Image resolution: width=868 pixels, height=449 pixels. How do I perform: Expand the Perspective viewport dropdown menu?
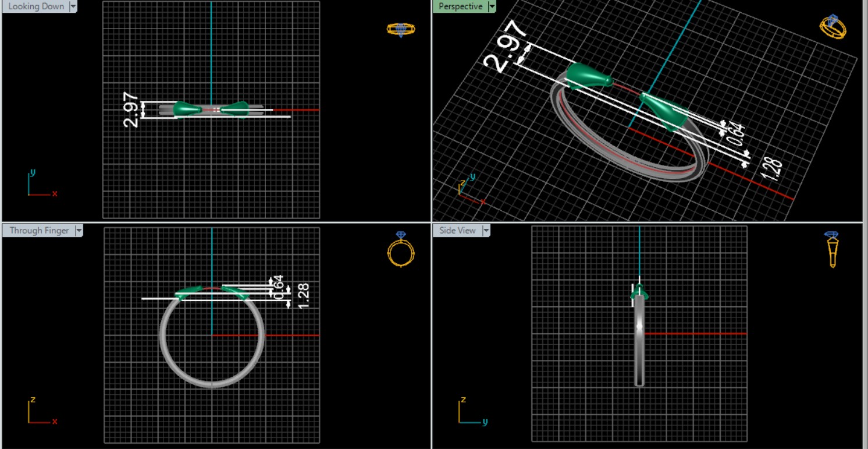pyautogui.click(x=492, y=6)
